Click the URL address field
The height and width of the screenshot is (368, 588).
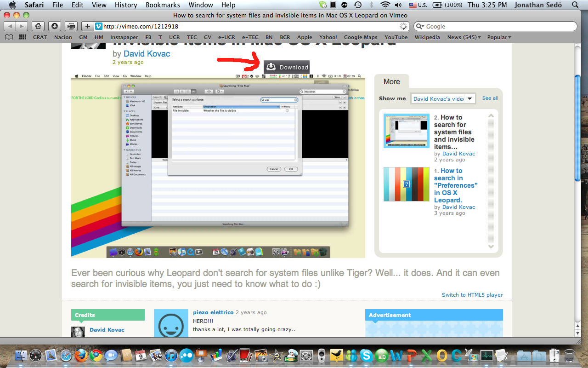(252, 26)
